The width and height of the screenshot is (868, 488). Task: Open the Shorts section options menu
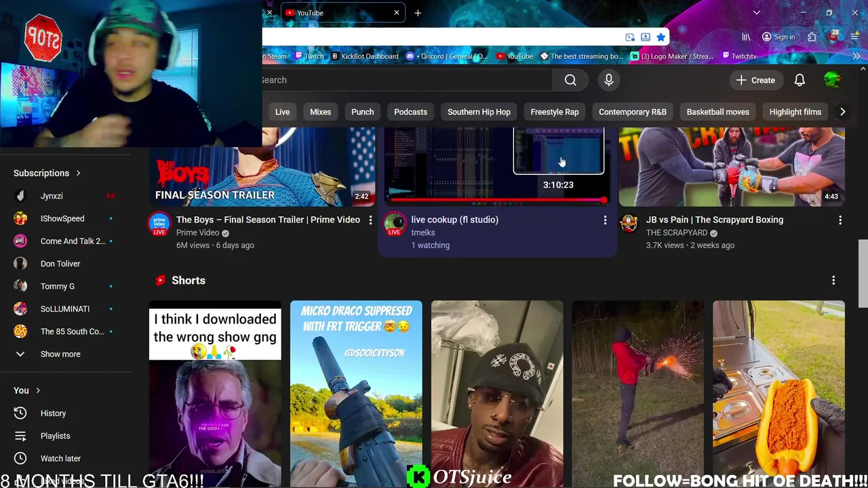(x=833, y=281)
